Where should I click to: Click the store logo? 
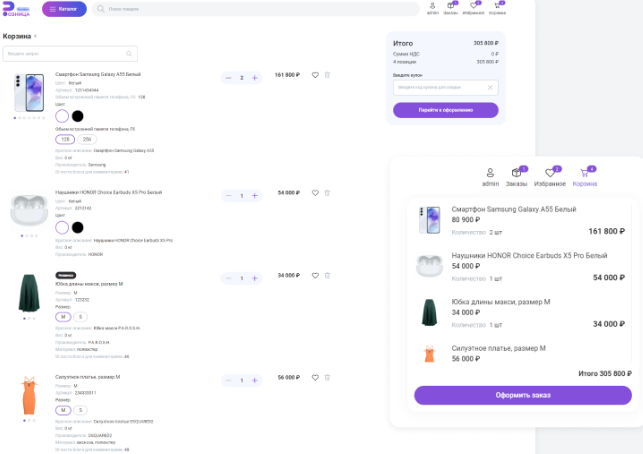tap(16, 9)
